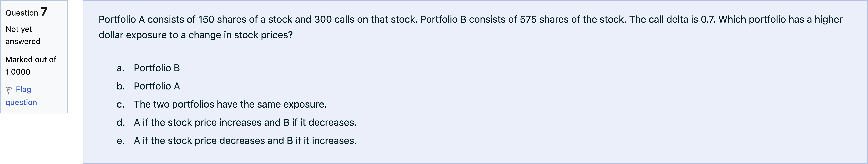Click the option letter "b."

(121, 86)
